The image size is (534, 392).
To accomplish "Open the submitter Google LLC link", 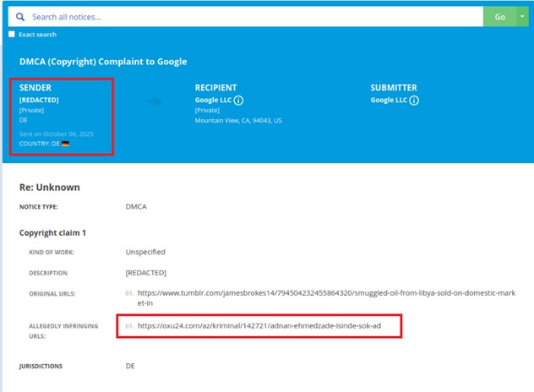I will 389,100.
